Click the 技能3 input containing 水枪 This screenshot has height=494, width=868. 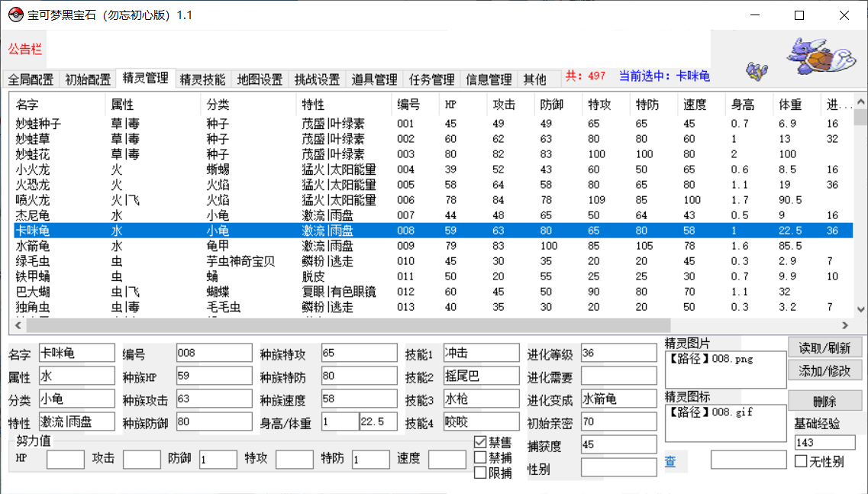click(481, 399)
